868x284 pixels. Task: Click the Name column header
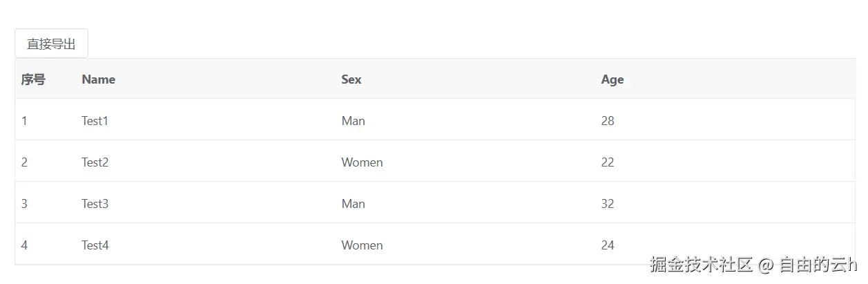[x=98, y=79]
